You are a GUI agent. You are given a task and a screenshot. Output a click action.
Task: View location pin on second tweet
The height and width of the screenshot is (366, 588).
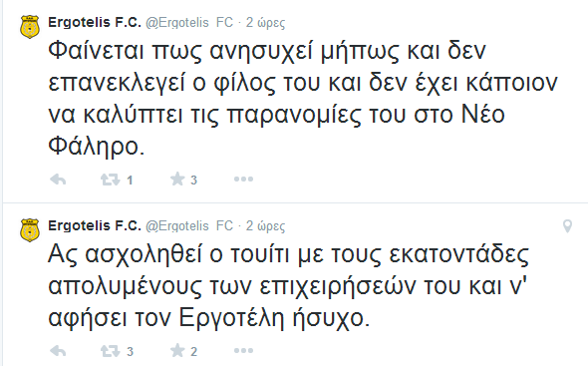tap(567, 226)
